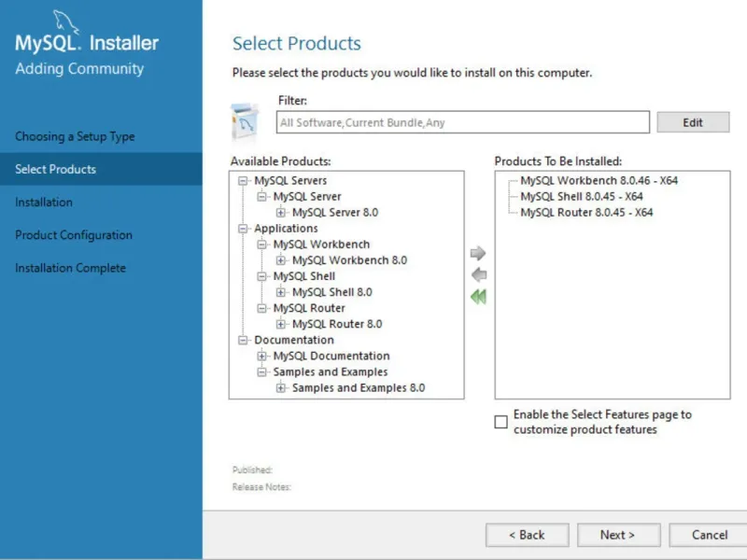Open the Installation step in sidebar
Image resolution: width=747 pixels, height=560 pixels.
(44, 202)
